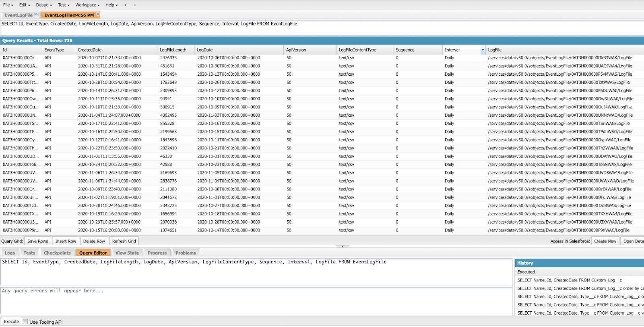Select history query 'SELECT Name, Id, CreatedDate FROM Custom_Log__c'

coord(580,280)
